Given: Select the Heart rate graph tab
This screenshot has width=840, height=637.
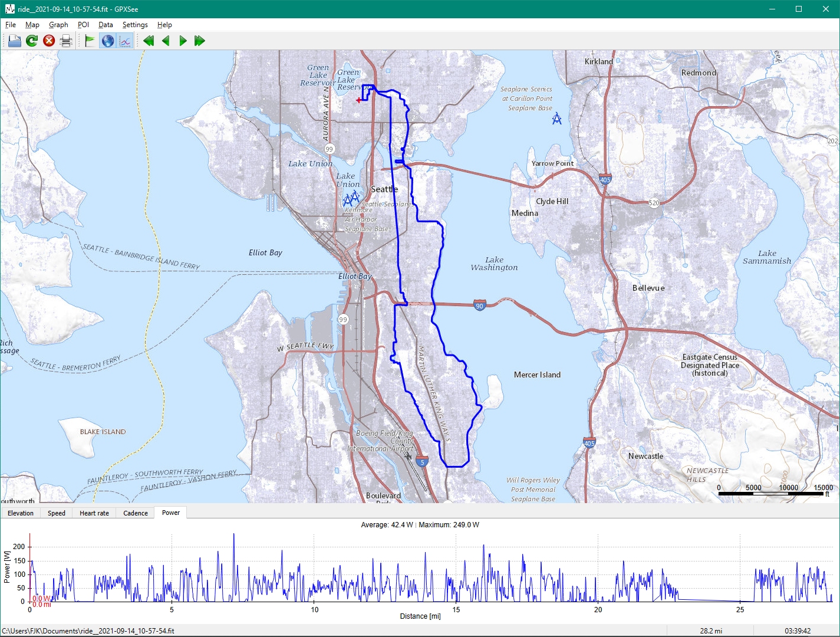Looking at the screenshot, I should pyautogui.click(x=94, y=513).
